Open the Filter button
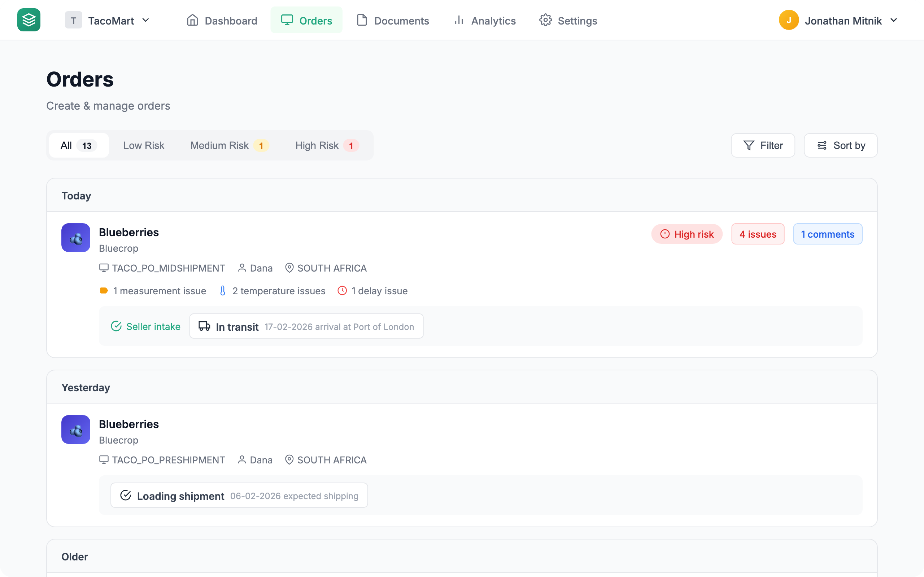The width and height of the screenshot is (924, 577). 763,145
